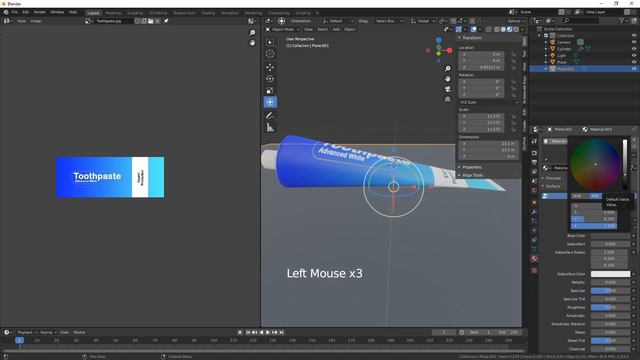Open the Object Mode dropdown
The image size is (640, 360).
[282, 29]
